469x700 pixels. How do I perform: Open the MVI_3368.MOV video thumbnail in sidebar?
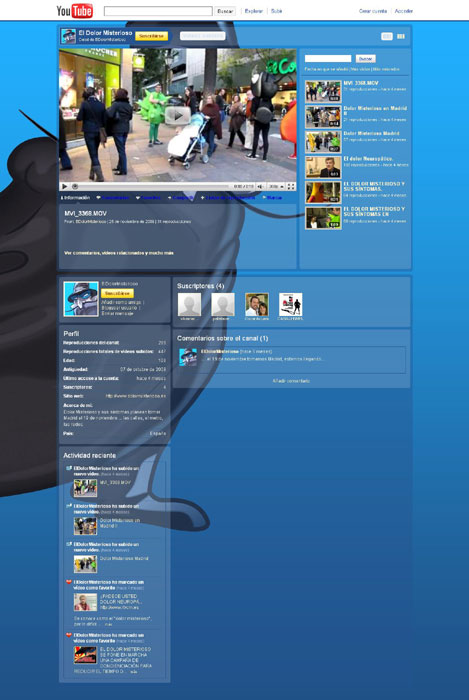(323, 92)
